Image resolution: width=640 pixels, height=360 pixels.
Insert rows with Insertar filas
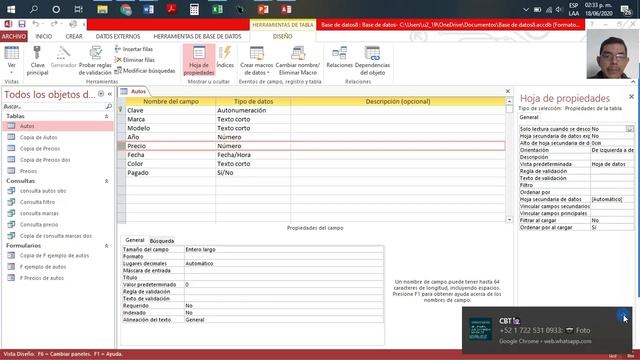[134, 49]
